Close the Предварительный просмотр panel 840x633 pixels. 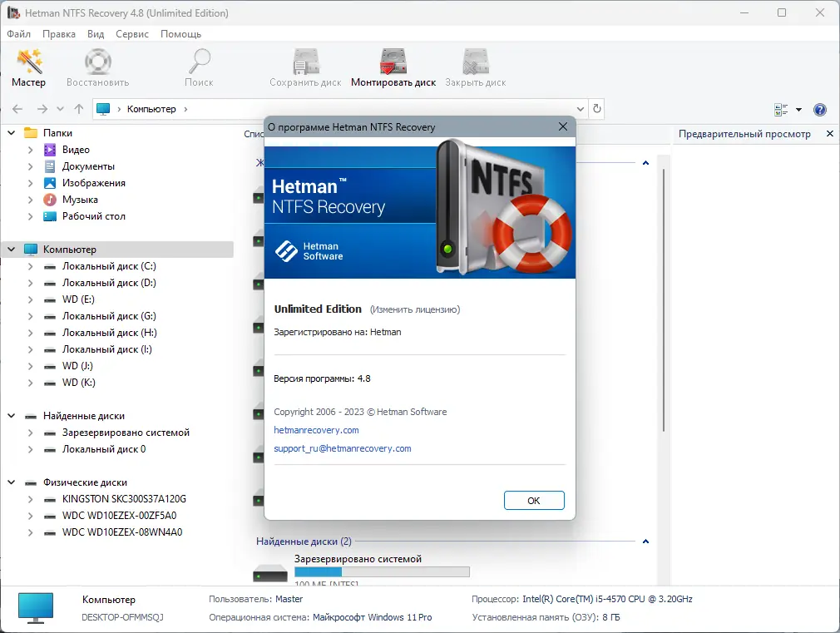point(830,133)
